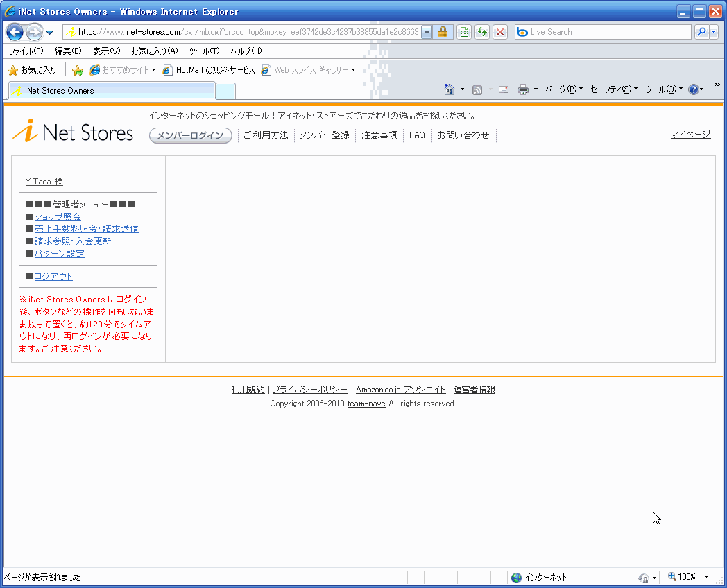
Task: Open the ショップ照会 admin link
Action: (x=58, y=217)
